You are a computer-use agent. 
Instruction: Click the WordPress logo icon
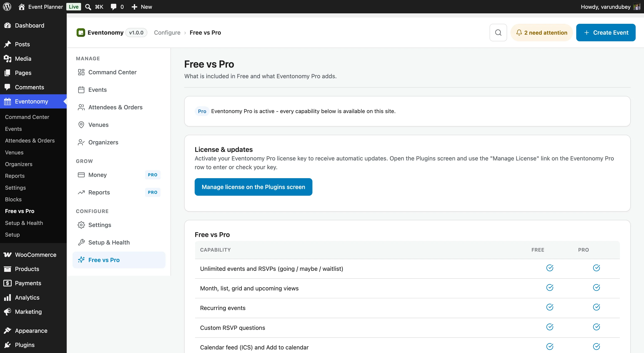click(7, 6)
